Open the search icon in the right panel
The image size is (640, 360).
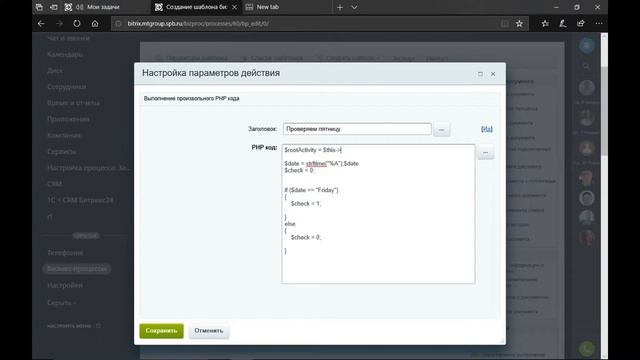[x=587, y=66]
